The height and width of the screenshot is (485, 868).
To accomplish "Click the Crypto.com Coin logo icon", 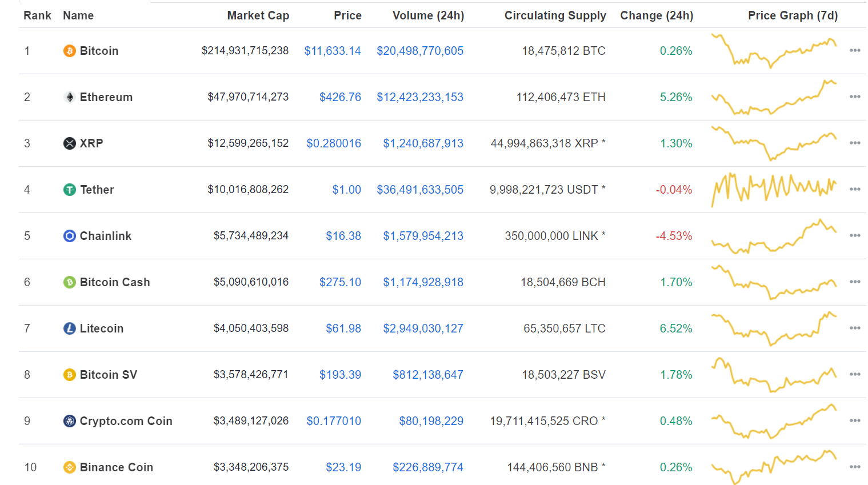I will point(69,421).
